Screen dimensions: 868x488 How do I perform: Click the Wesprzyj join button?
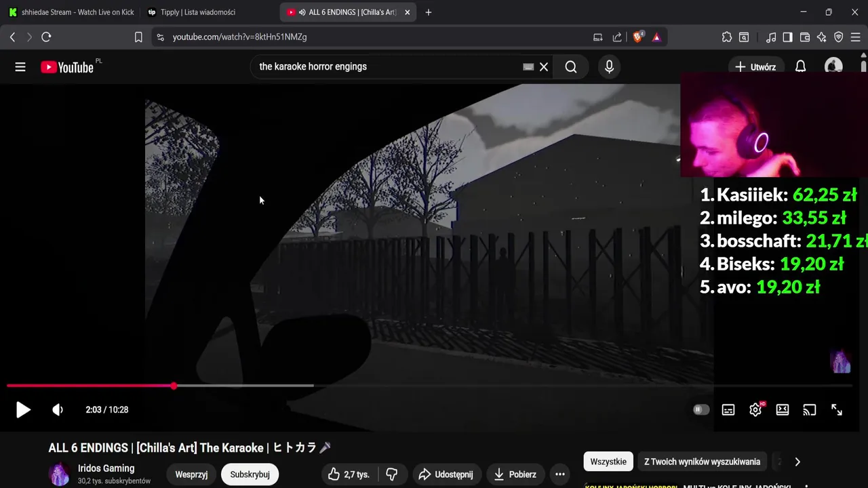point(191,474)
